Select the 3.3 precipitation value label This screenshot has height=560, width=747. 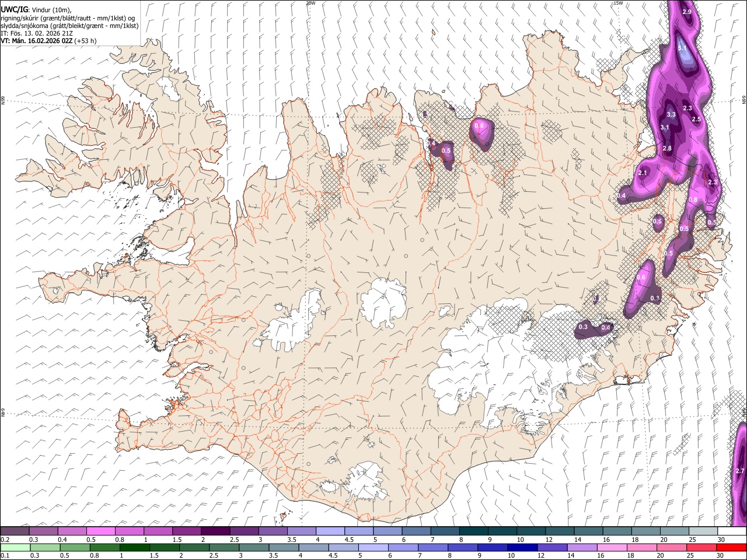pyautogui.click(x=671, y=115)
